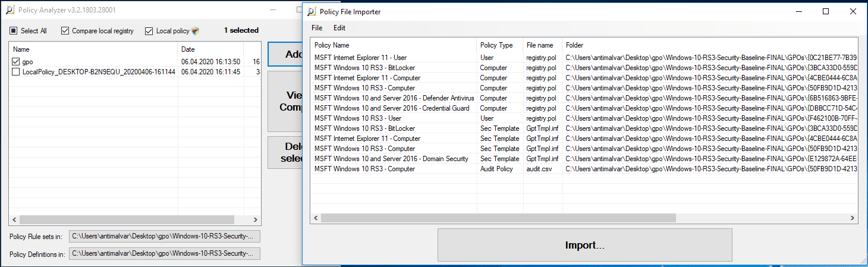Select the Credential Guard policy row
This screenshot has height=267, width=868.
coord(392,108)
